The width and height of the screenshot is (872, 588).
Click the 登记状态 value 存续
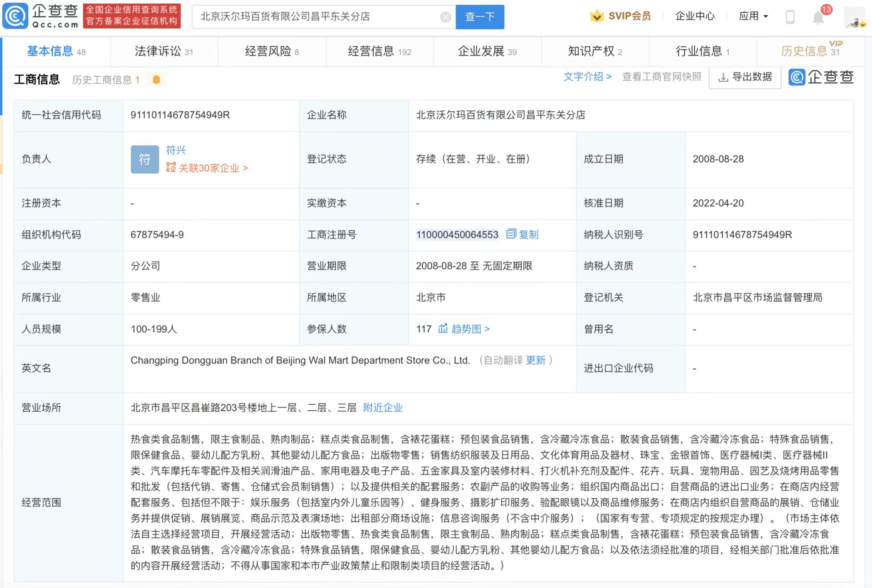(x=474, y=159)
